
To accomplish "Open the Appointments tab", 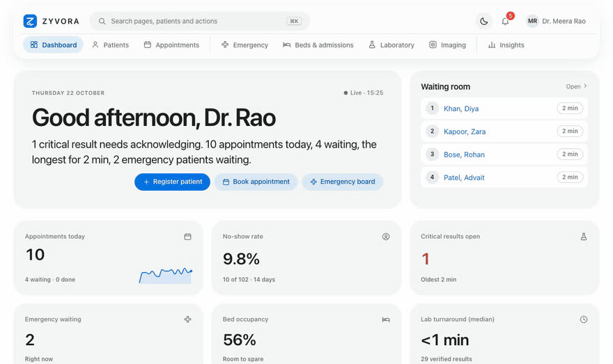I will (x=171, y=45).
